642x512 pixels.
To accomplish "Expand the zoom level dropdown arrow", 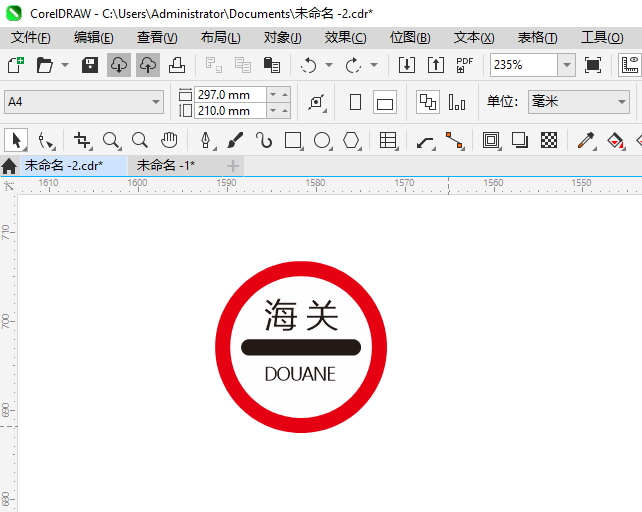I will [567, 65].
